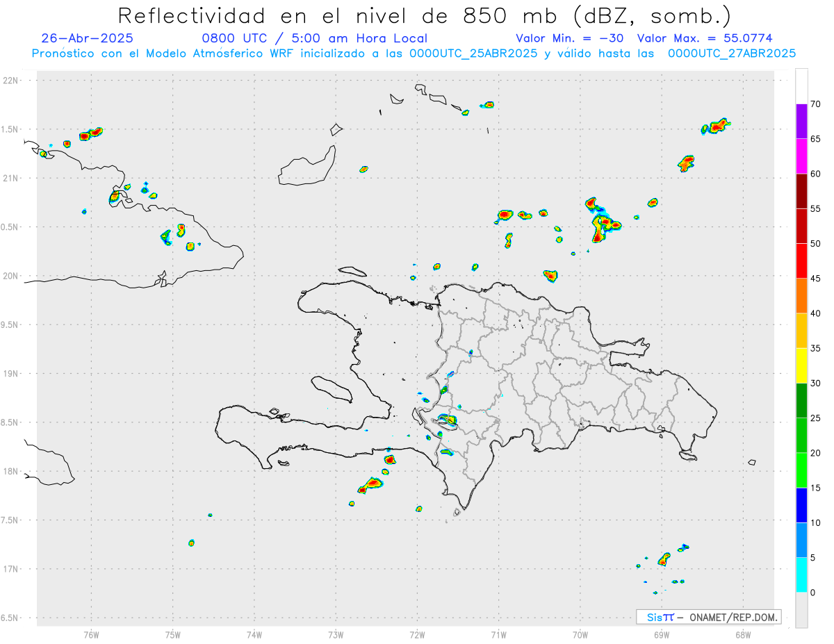Click the '17N' latitude label

[12, 569]
